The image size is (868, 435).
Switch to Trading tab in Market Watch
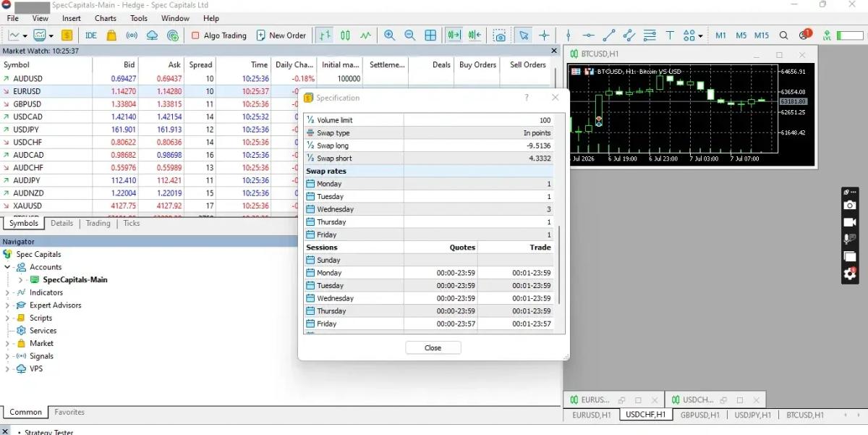click(98, 224)
